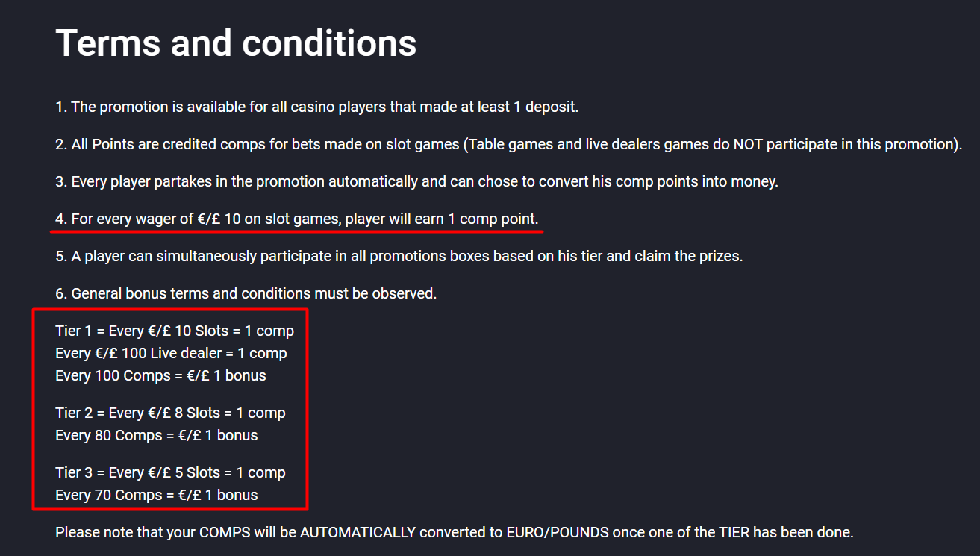
Task: Click the "Tier 2 = Every €/£ 8 Slots" line
Action: (170, 413)
